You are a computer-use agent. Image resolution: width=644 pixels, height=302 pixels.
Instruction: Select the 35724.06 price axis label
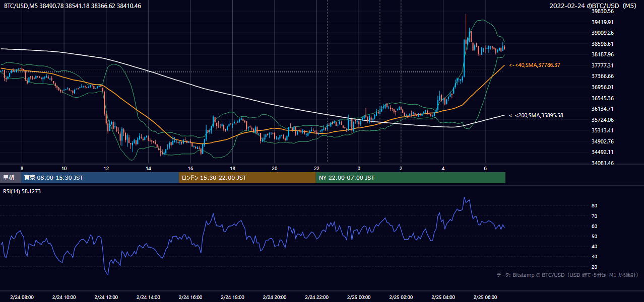tap(602, 120)
